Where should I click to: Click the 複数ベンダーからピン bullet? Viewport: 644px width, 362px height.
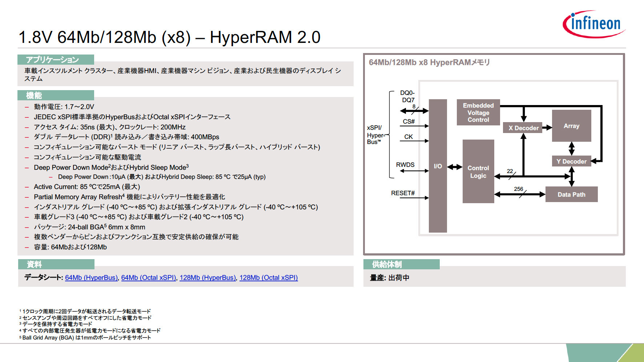pos(136,237)
